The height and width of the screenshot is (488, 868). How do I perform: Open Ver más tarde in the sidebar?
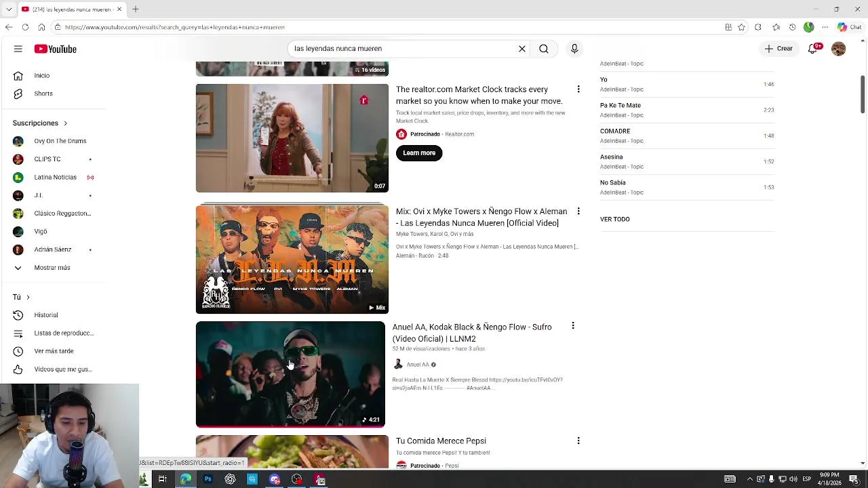click(x=53, y=351)
